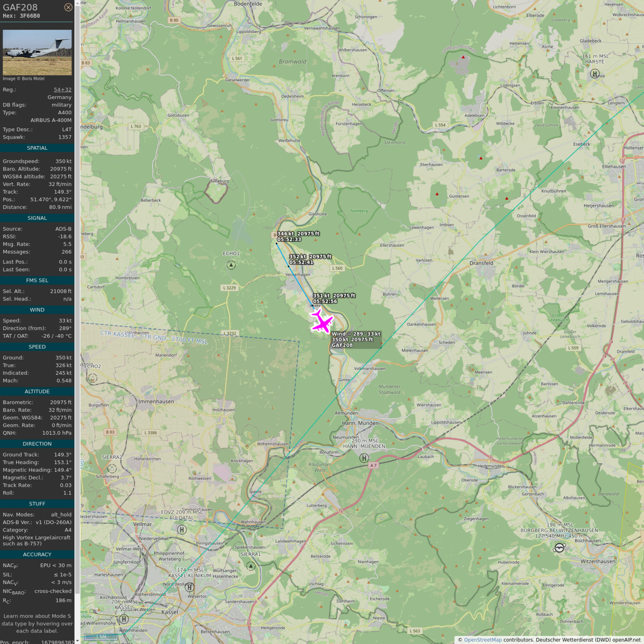The image size is (644, 644).
Task: Open the A400M aircraft photo
Action: pyautogui.click(x=37, y=52)
